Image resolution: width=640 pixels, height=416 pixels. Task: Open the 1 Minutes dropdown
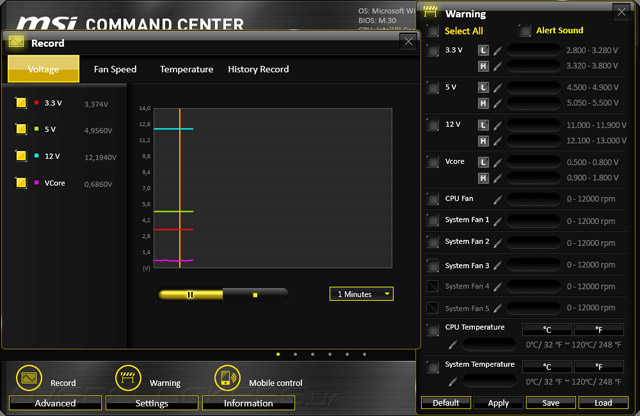[362, 294]
